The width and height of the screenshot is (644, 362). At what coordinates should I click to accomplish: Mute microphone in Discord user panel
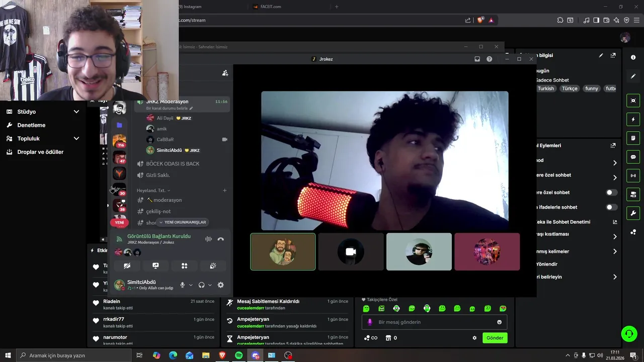coord(183,285)
